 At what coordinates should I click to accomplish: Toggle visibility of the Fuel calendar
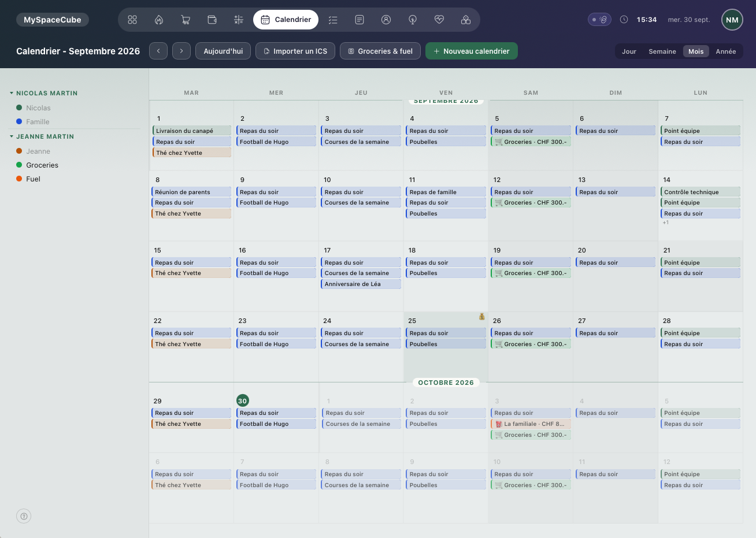coord(28,179)
